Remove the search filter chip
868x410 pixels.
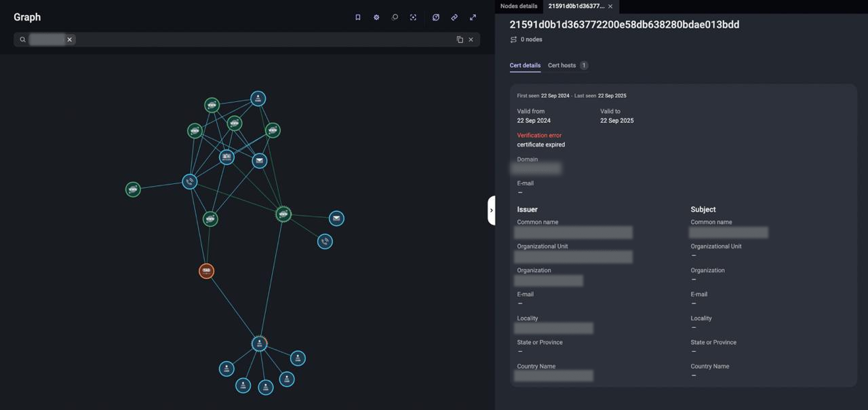point(69,40)
